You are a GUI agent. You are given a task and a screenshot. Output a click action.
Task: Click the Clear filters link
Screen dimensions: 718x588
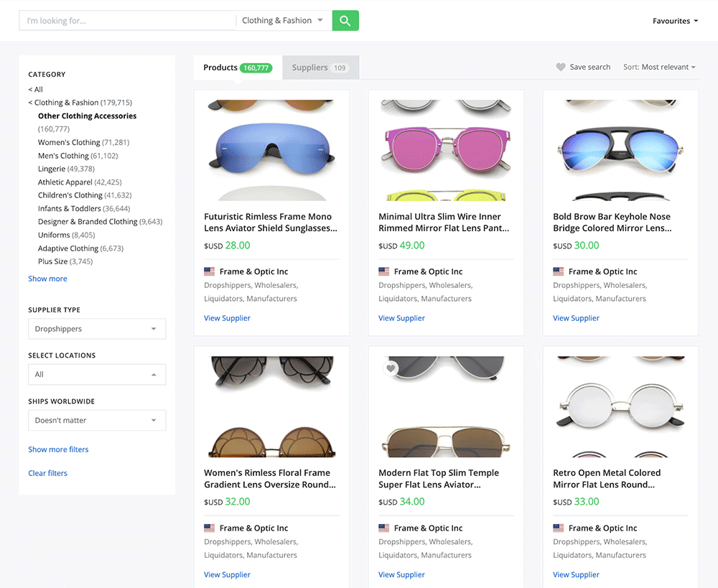click(47, 473)
